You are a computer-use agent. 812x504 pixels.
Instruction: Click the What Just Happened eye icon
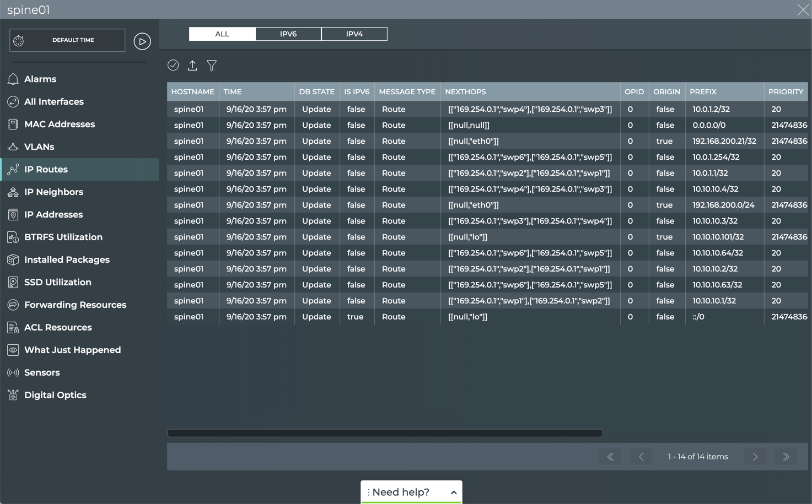point(13,350)
